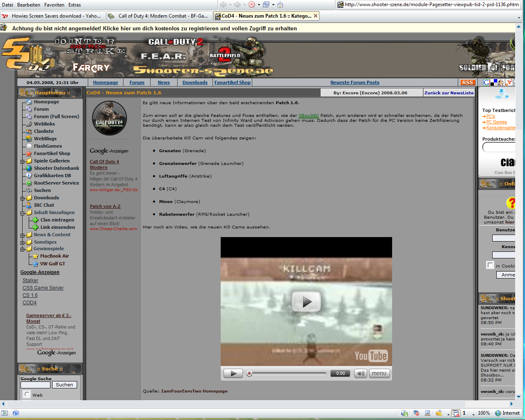This screenshot has width=525, height=420.
Task: Open dropdown arrow next to Stop button
Action: tap(259, 5)
